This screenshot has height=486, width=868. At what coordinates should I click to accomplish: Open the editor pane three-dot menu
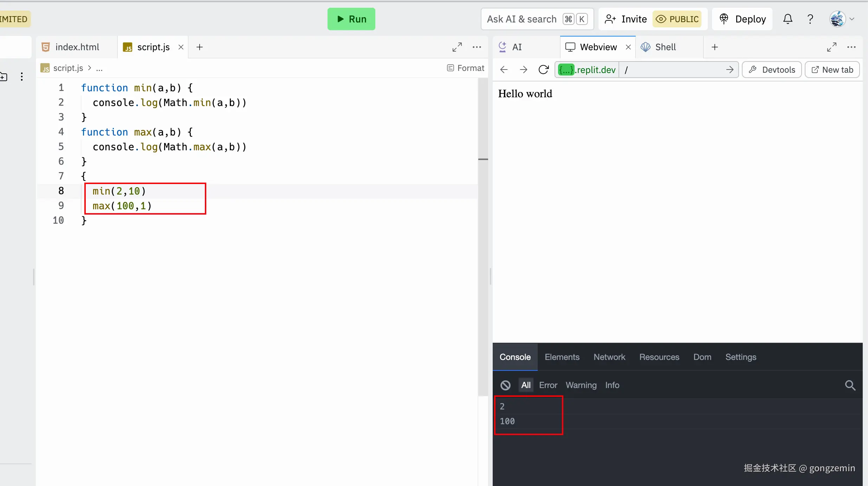[x=477, y=47]
